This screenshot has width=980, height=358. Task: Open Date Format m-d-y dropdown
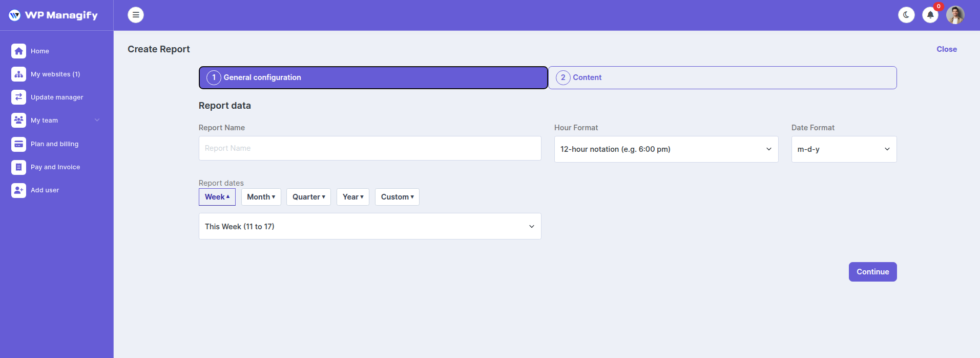(x=844, y=149)
